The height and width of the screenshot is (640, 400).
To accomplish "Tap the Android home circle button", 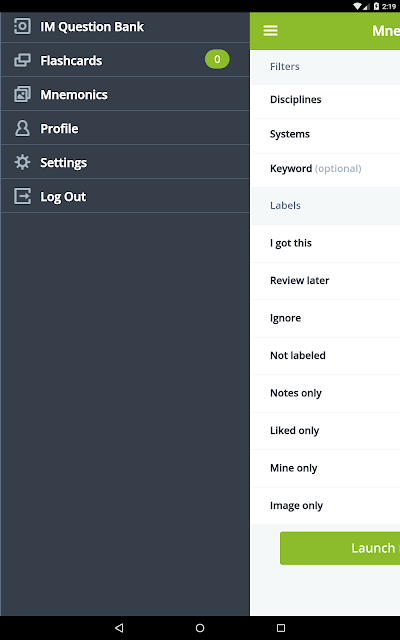I will pyautogui.click(x=200, y=628).
